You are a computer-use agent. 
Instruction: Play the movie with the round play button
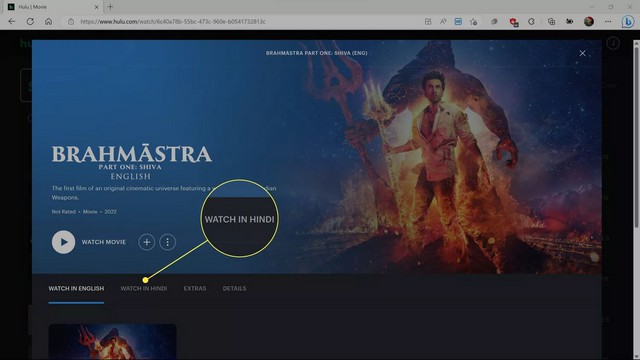[x=63, y=242]
